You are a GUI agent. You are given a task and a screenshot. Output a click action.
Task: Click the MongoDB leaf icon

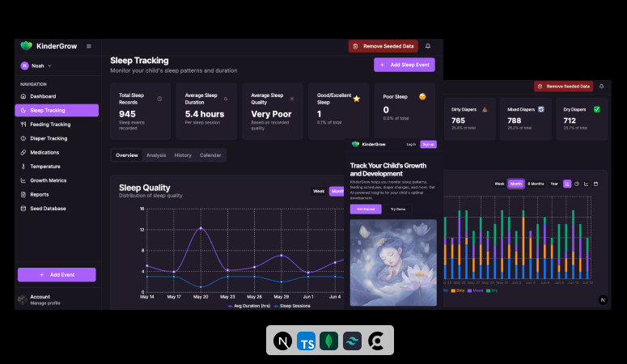(x=328, y=341)
